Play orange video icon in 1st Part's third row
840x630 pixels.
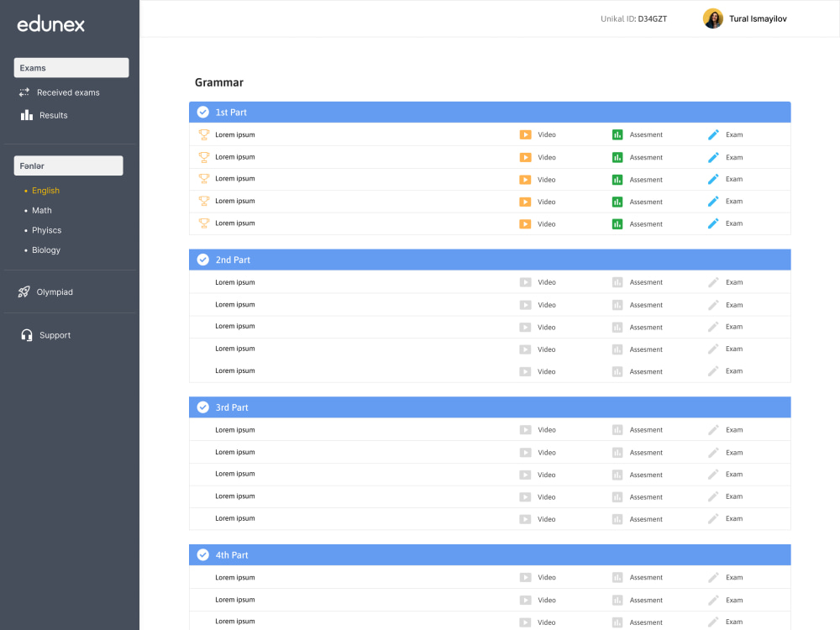526,180
